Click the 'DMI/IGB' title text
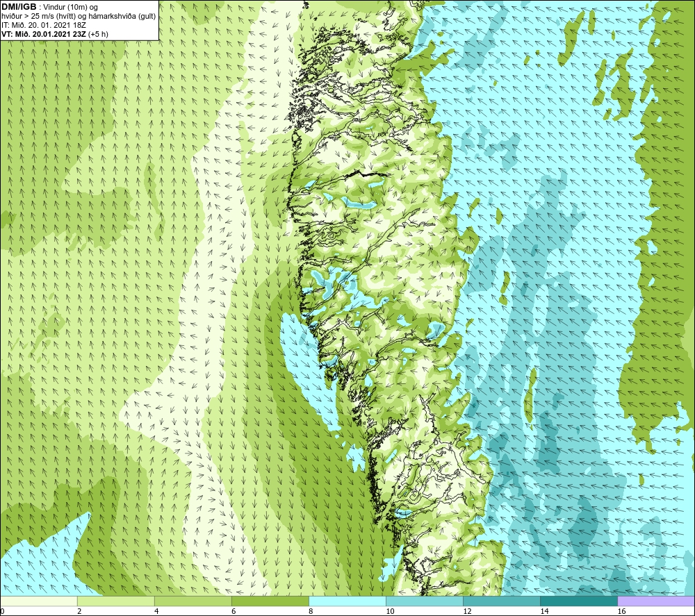695x616 pixels. (x=19, y=7)
